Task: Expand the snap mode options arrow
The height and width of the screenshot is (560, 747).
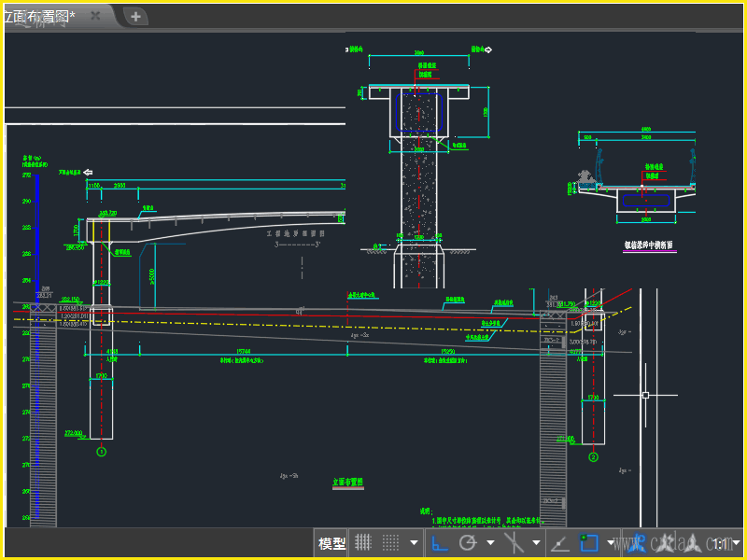Action: pos(414,542)
